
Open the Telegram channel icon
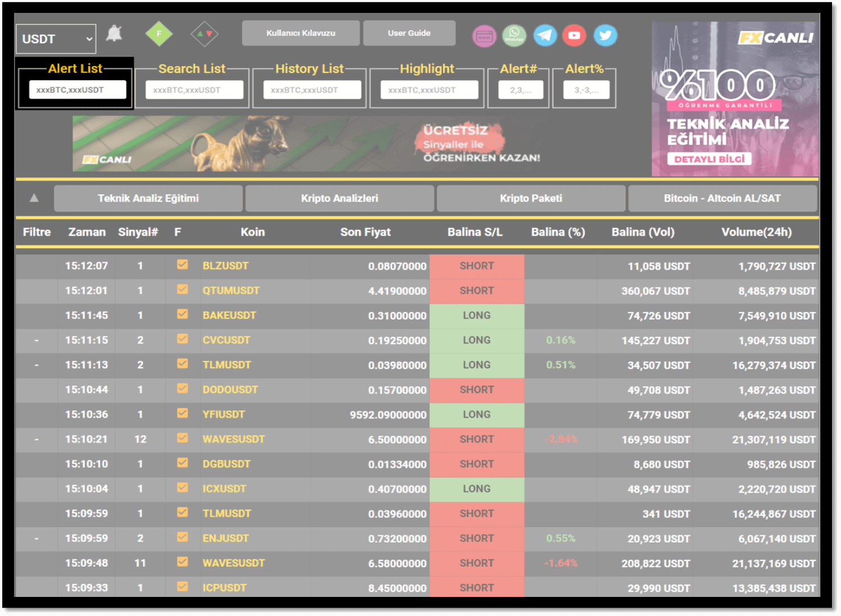(545, 35)
